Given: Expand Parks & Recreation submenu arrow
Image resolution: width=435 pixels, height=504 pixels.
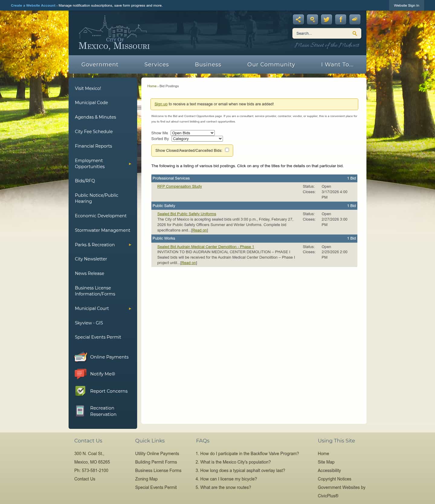Looking at the screenshot, I should [130, 245].
